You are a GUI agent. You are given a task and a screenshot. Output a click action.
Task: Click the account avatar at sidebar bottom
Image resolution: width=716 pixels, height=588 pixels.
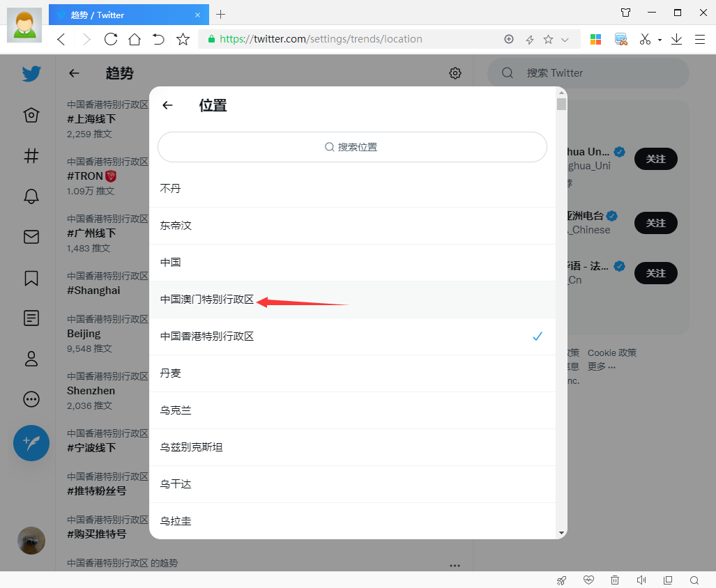(x=31, y=541)
